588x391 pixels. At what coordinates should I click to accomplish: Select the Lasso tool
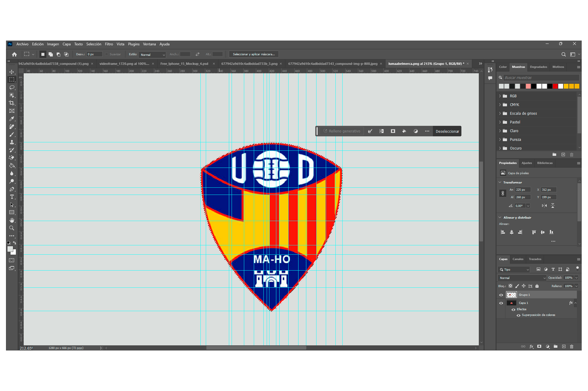tap(12, 87)
